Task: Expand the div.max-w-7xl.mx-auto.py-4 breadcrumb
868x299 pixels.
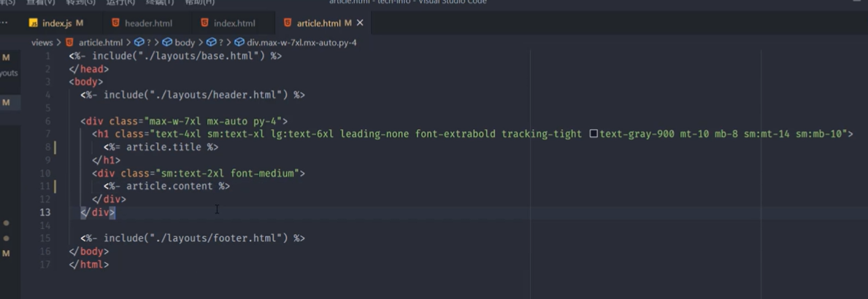Action: 302,42
